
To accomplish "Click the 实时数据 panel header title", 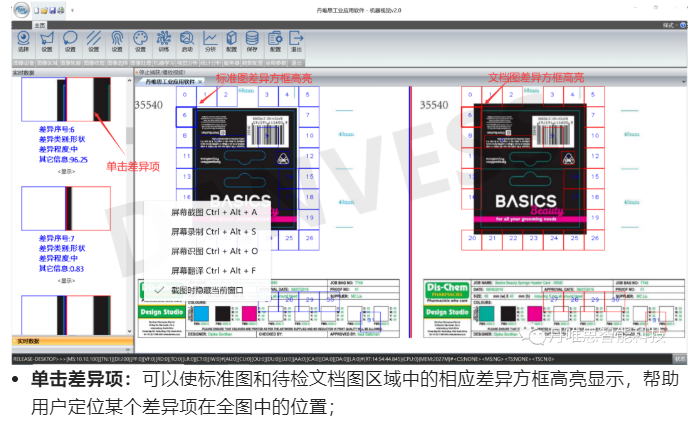I will 24,73.
